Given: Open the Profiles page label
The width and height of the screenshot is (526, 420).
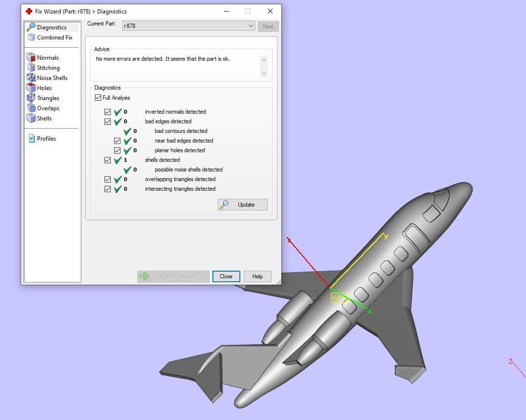Looking at the screenshot, I should 46,139.
